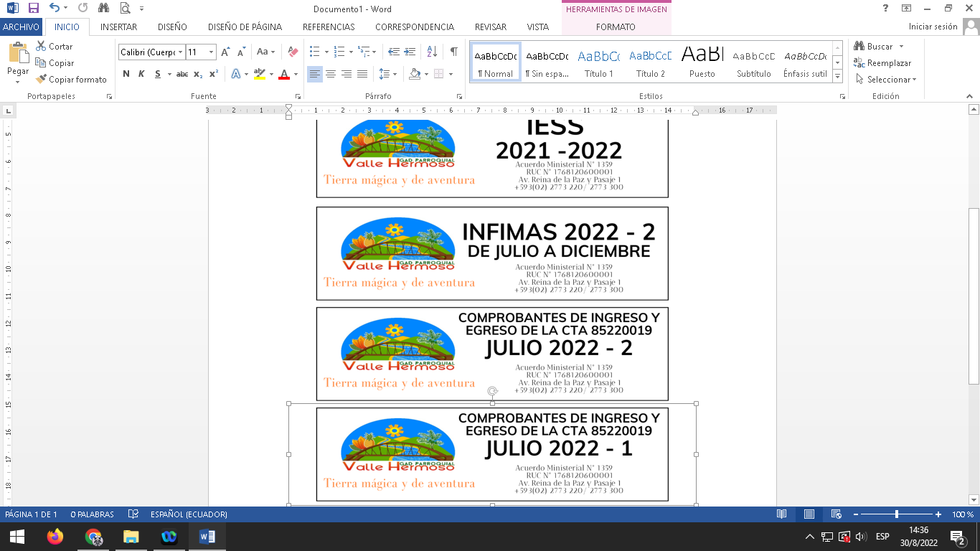Open Firefox from the taskbar
This screenshot has height=551, width=980.
(55, 537)
